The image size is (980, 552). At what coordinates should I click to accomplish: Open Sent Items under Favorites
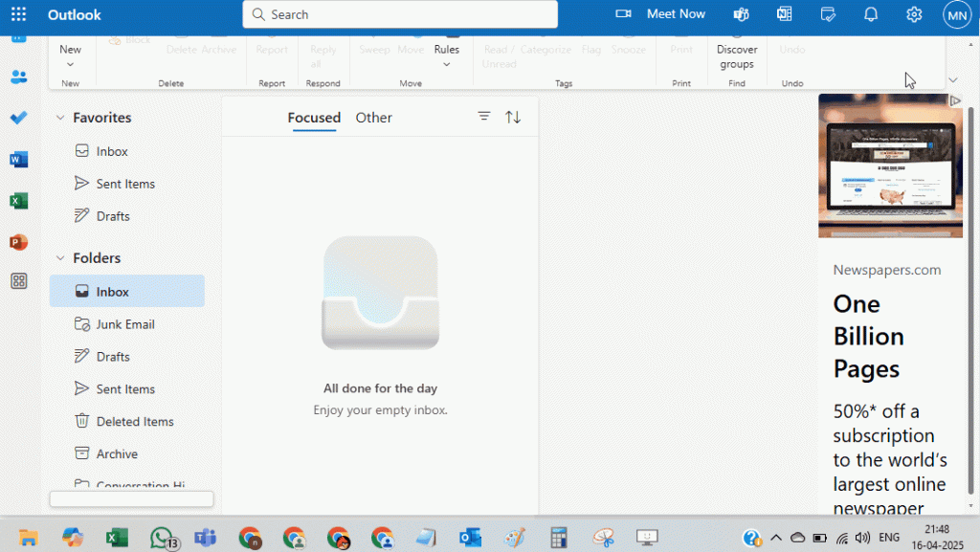click(127, 184)
